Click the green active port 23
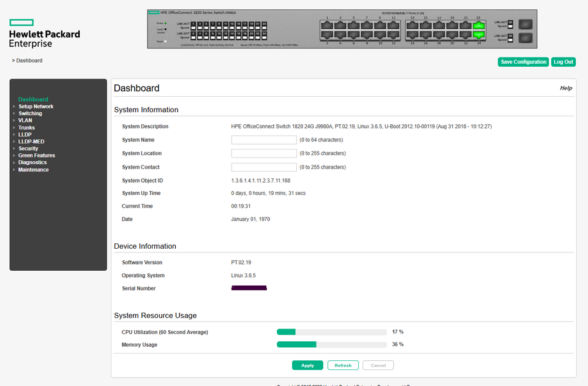 (x=479, y=26)
